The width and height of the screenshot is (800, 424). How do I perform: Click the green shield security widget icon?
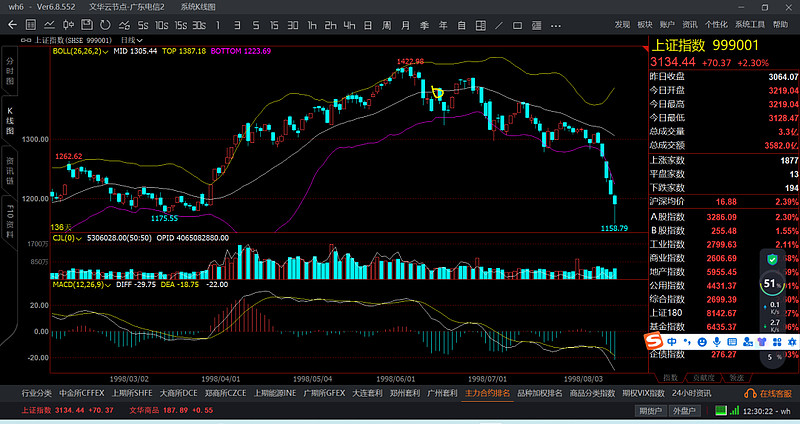772,260
